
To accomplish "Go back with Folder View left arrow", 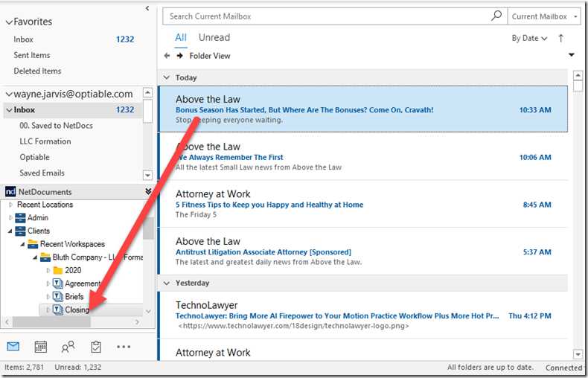I will tap(167, 56).
